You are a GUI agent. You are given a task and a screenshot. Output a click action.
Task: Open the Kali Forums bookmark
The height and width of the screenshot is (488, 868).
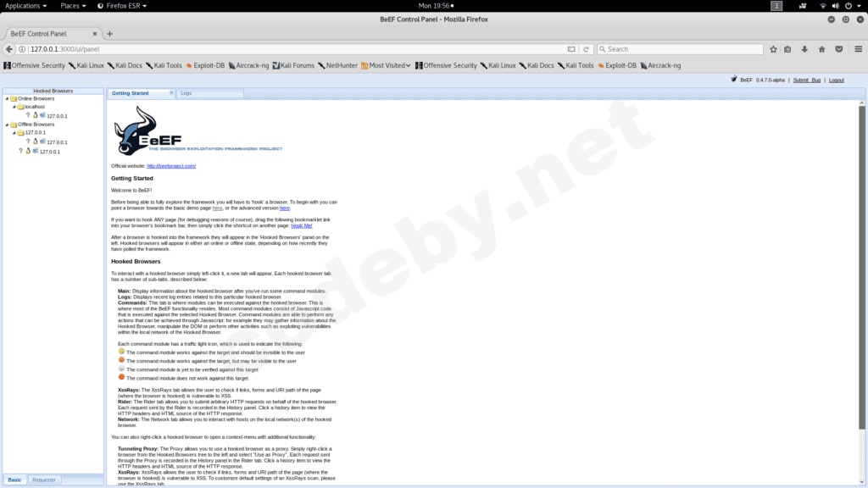[x=293, y=65]
